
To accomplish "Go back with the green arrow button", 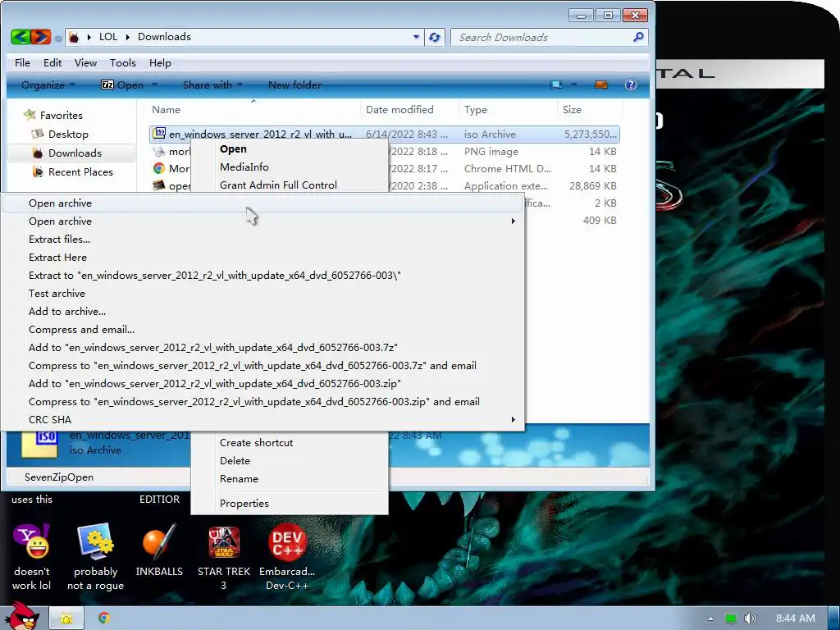I will click(x=21, y=37).
